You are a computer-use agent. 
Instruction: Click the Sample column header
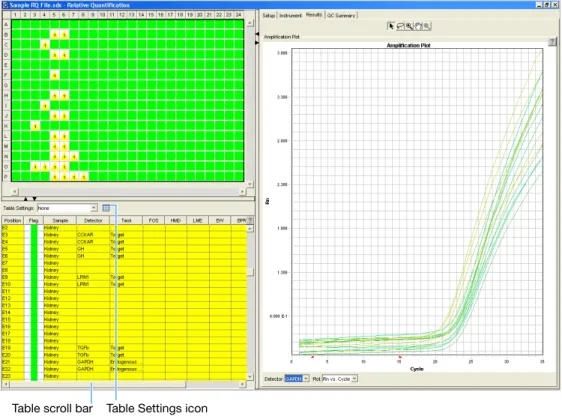tap(60, 220)
